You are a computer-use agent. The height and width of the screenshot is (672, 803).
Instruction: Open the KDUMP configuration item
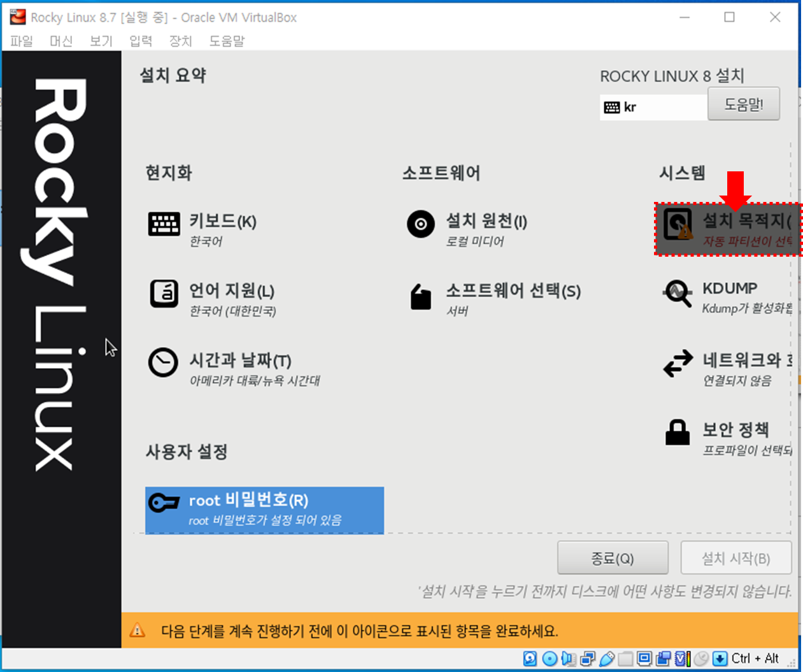click(727, 297)
